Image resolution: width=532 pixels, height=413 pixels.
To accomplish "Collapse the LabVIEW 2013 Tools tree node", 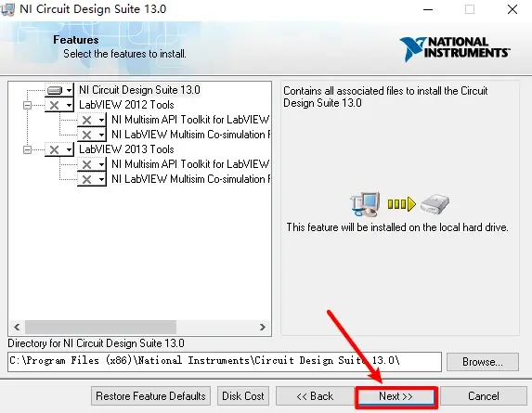I will 27,149.
